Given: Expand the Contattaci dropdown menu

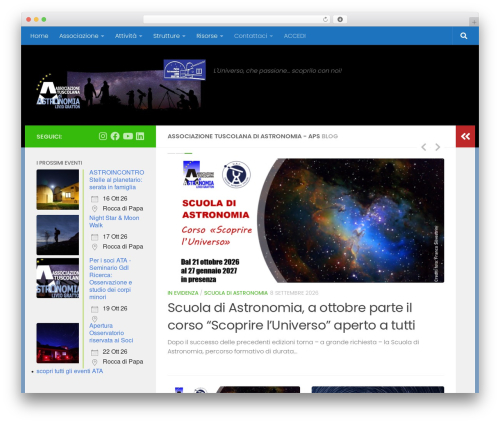Looking at the screenshot, I should coord(253,36).
